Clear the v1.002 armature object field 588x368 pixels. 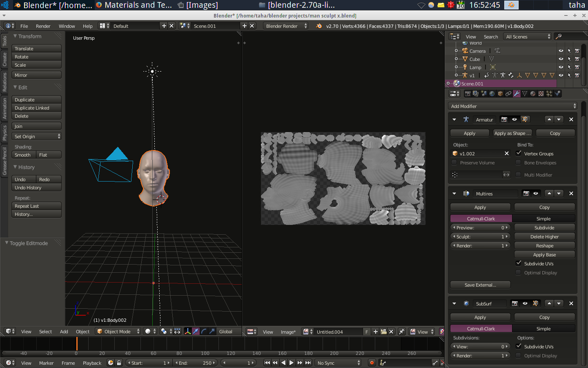pyautogui.click(x=506, y=153)
